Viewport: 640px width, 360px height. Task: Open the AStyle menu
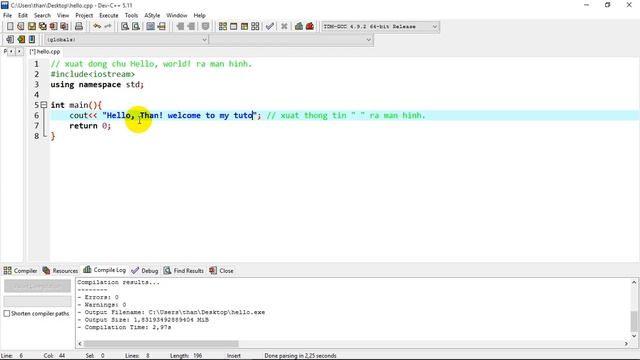152,16
